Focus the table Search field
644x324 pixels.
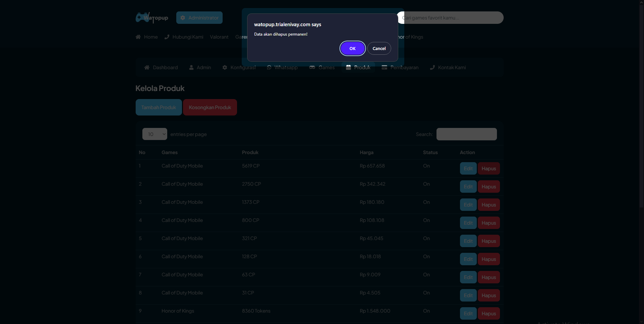coord(466,134)
